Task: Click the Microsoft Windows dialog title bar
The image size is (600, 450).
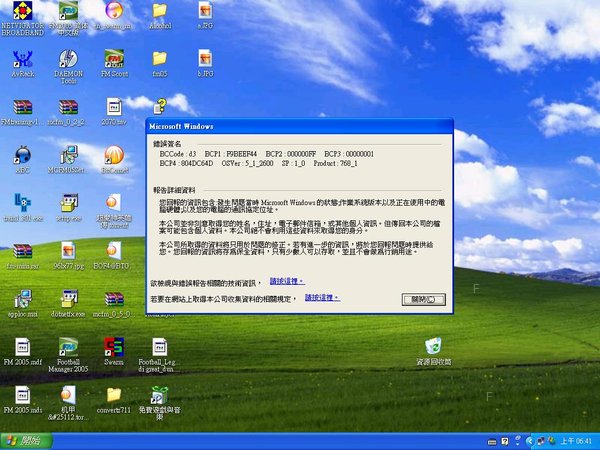Action: [299, 126]
